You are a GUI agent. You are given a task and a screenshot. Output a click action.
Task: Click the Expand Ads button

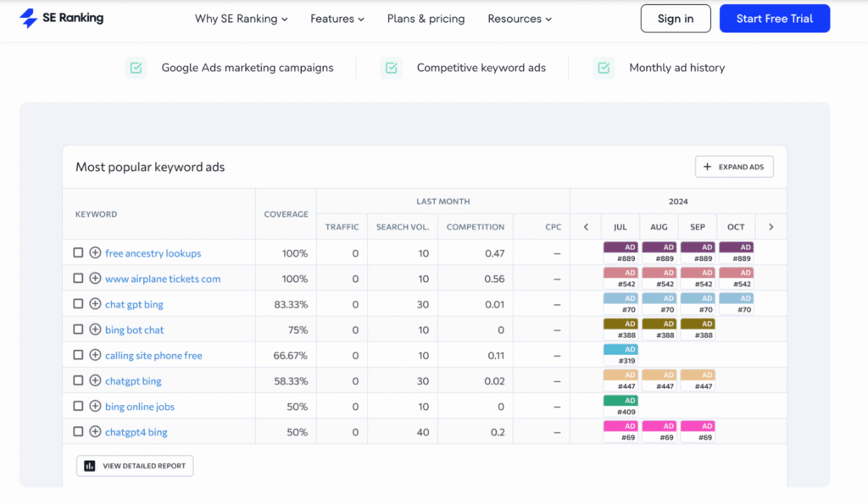734,167
